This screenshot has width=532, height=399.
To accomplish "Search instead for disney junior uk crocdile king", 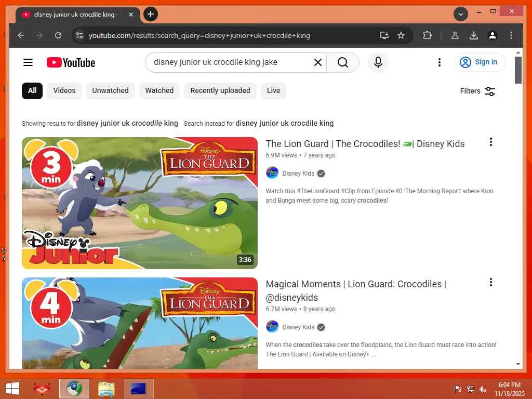I will (285, 123).
